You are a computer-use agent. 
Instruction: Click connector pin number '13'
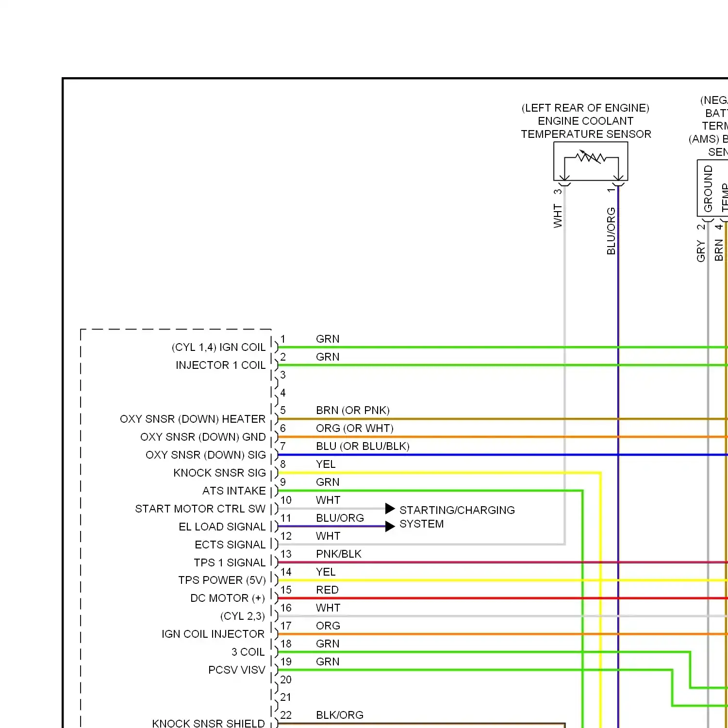286,554
